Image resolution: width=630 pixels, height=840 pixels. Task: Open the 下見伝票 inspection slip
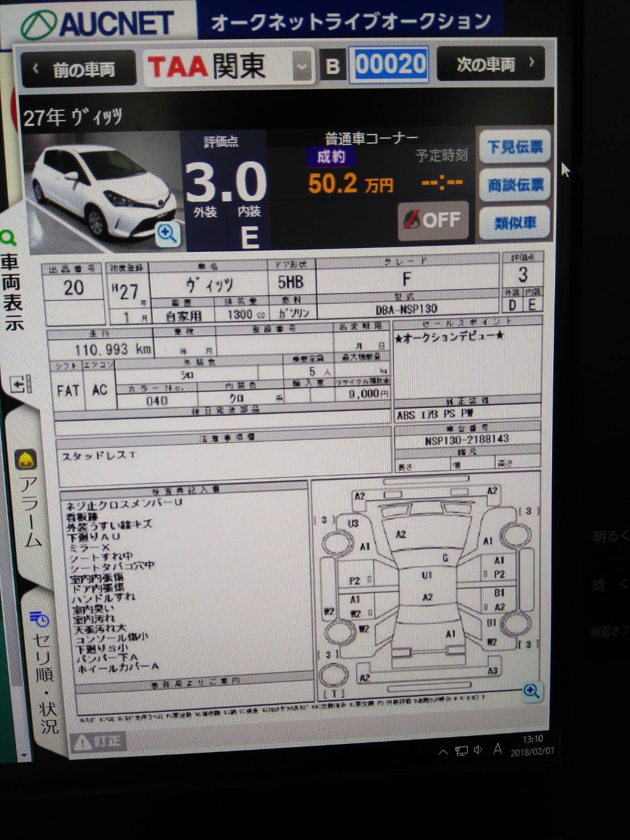pyautogui.click(x=515, y=147)
